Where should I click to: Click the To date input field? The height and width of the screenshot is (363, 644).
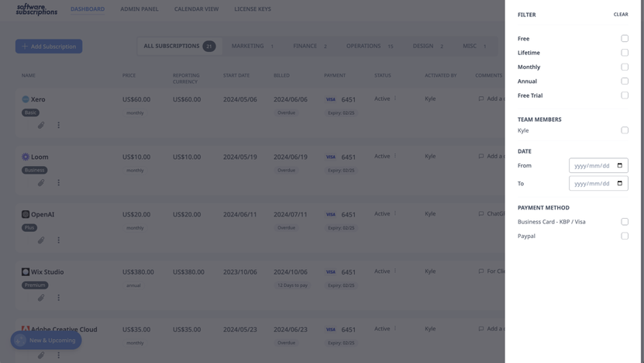(598, 183)
